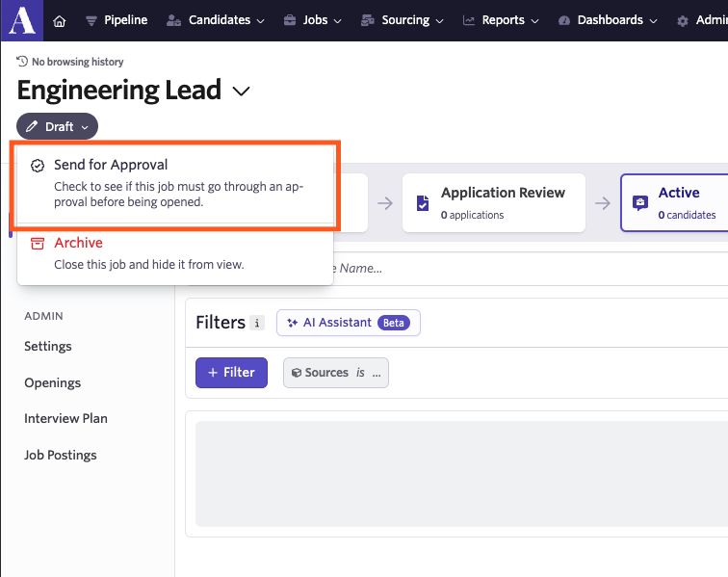Image resolution: width=728 pixels, height=577 pixels.
Task: Go to the Home icon
Action: pyautogui.click(x=60, y=21)
